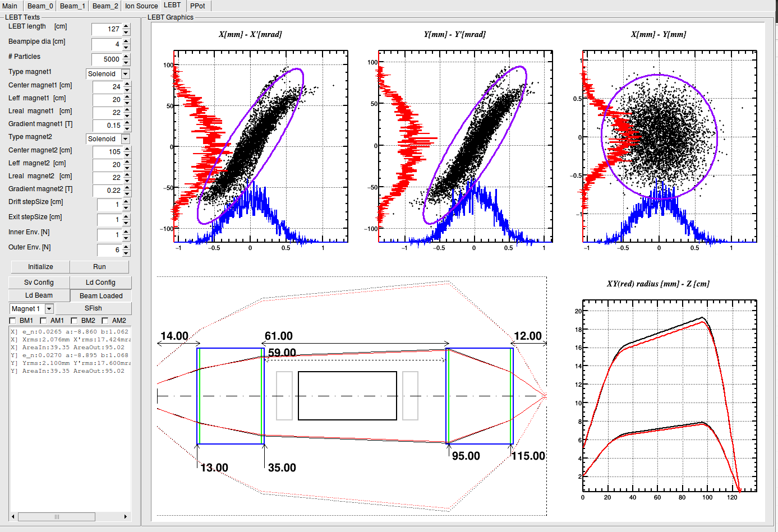
Task: Click the 'X[mm] - X'[mrad]' plot title
Action: pos(250,34)
